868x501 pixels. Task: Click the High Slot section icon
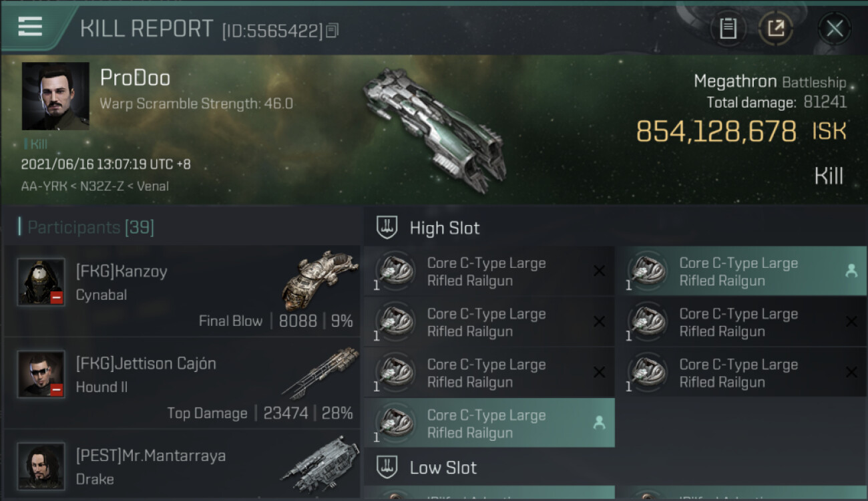tap(387, 228)
